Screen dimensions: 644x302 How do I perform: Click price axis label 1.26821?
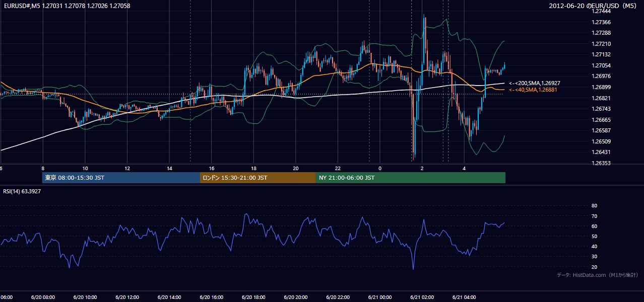pos(601,98)
